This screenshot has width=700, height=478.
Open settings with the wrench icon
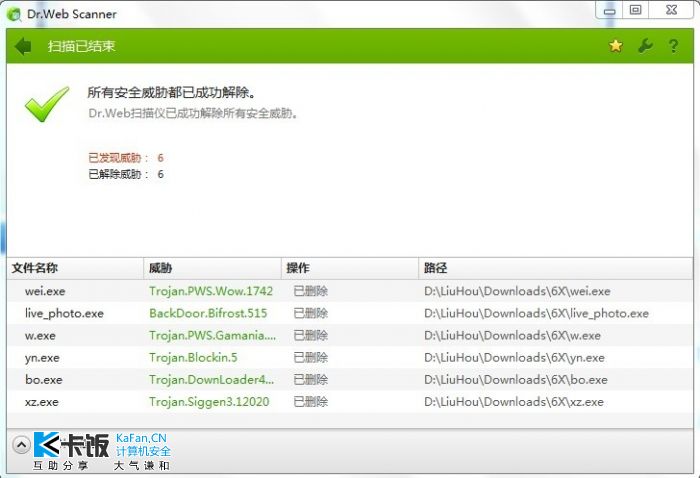click(x=645, y=46)
